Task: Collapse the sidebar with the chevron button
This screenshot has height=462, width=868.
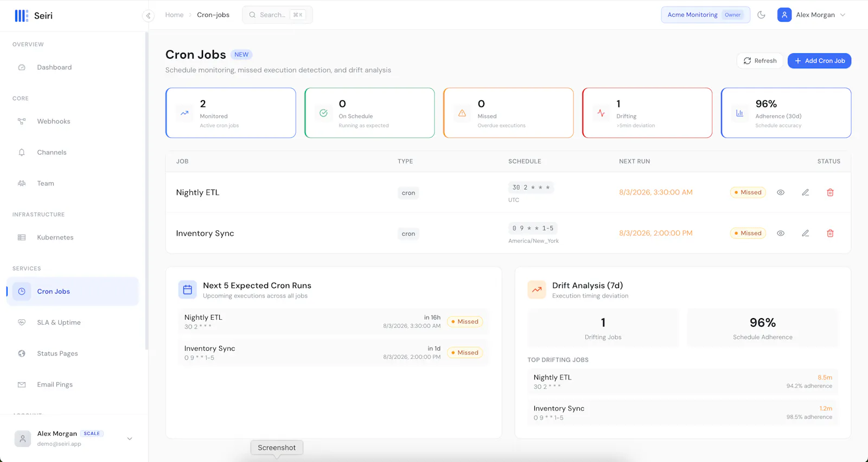Action: point(148,16)
